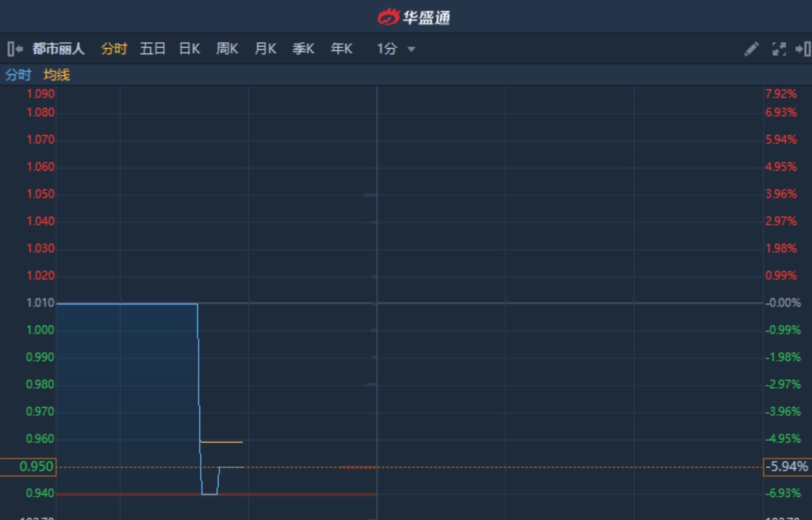This screenshot has height=520, width=812.
Task: Click the blue price line low at 0.940
Action: [x=209, y=494]
